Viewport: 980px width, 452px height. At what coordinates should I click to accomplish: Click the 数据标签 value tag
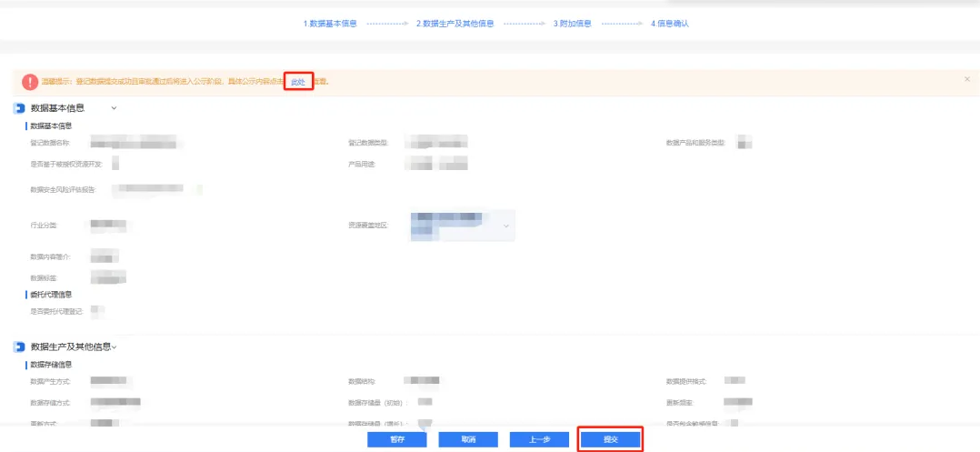tap(108, 277)
